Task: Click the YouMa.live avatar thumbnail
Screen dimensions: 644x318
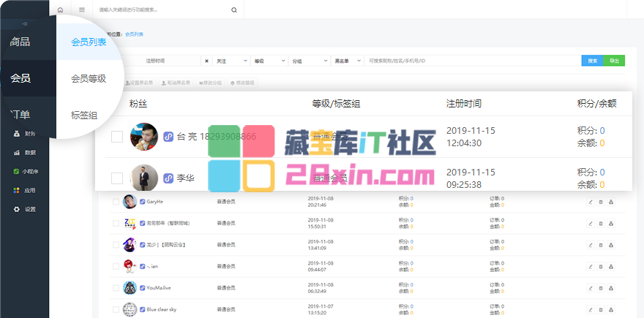Action: coord(130,287)
